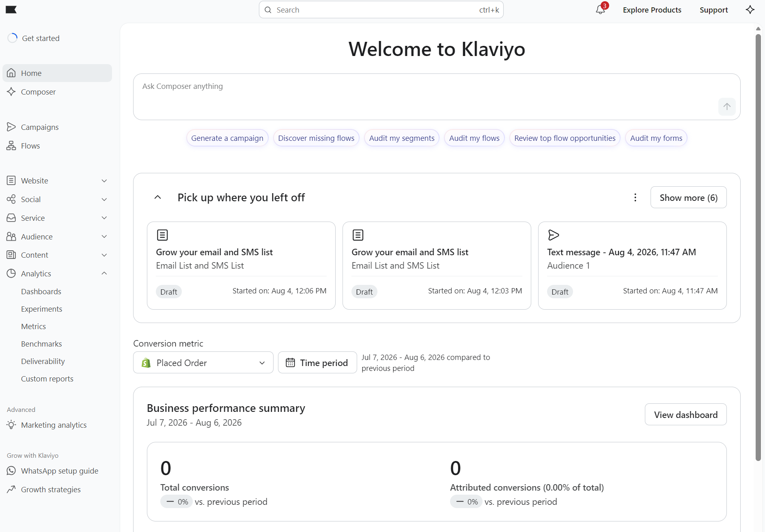Focus the Ask Composer anything box
The height and width of the screenshot is (532, 765).
click(437, 97)
